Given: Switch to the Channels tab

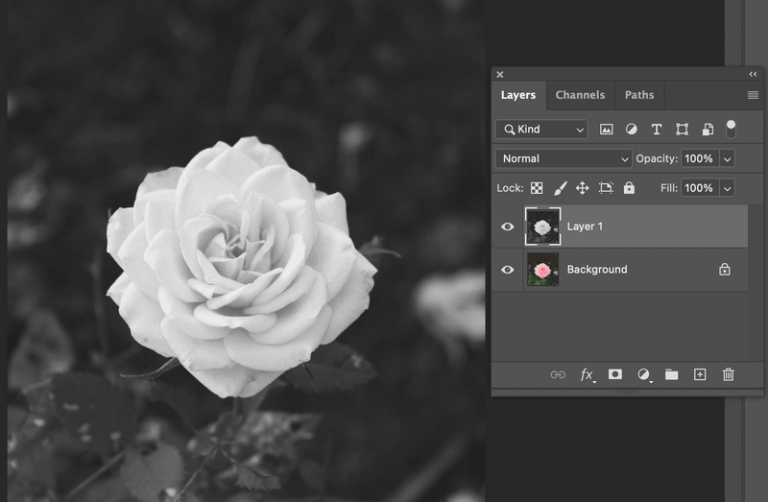Looking at the screenshot, I should 580,95.
